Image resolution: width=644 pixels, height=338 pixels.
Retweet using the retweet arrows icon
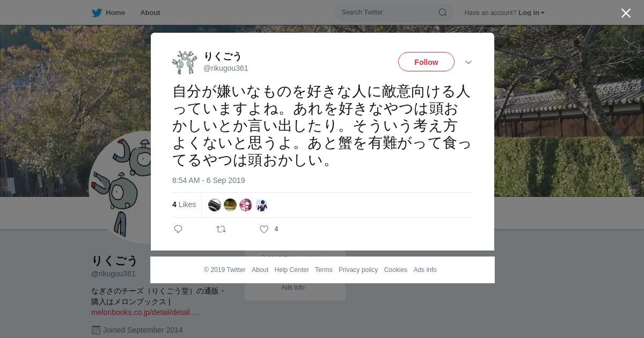click(221, 229)
